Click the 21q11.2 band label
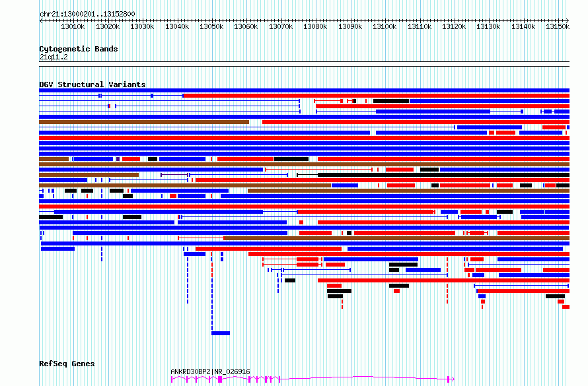This screenshot has height=386, width=588. [x=54, y=57]
